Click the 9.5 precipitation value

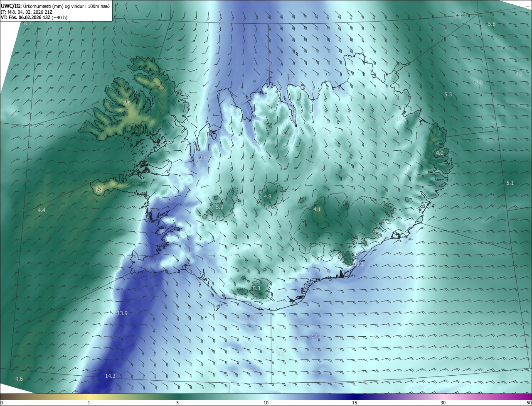pyautogui.click(x=281, y=354)
